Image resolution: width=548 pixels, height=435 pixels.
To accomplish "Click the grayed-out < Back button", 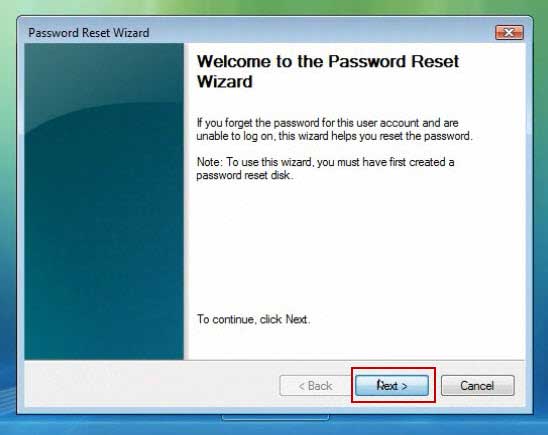I will [316, 385].
